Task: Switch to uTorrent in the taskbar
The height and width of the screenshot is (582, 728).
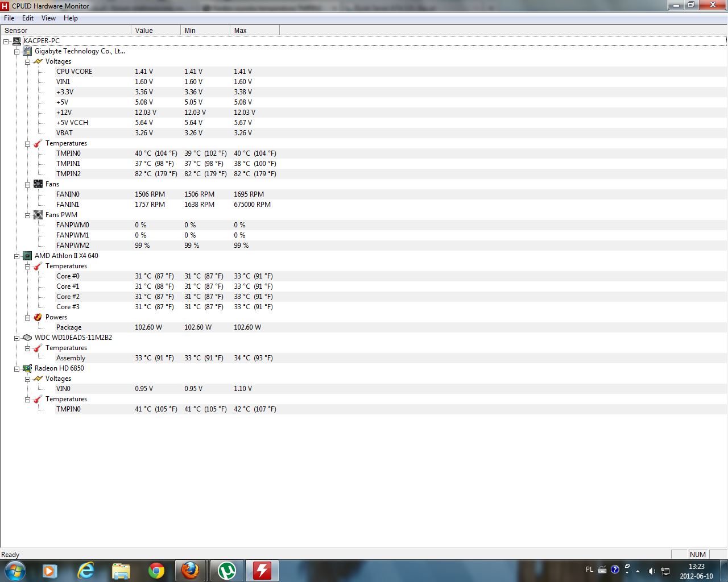Action: [227, 571]
